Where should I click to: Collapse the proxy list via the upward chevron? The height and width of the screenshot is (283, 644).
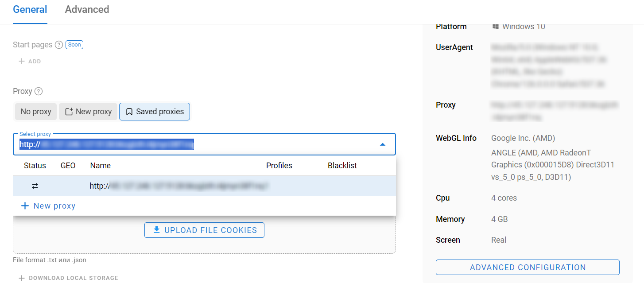tap(382, 144)
